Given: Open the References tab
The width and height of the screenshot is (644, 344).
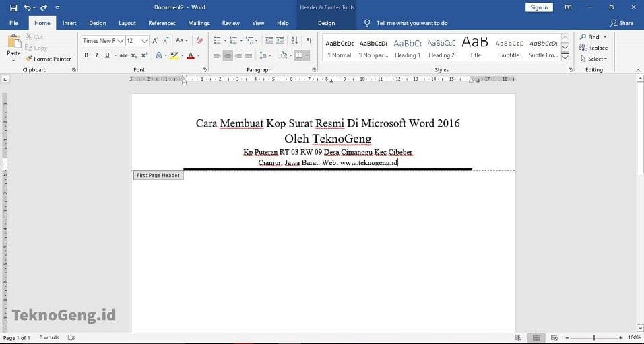Looking at the screenshot, I should click(162, 23).
